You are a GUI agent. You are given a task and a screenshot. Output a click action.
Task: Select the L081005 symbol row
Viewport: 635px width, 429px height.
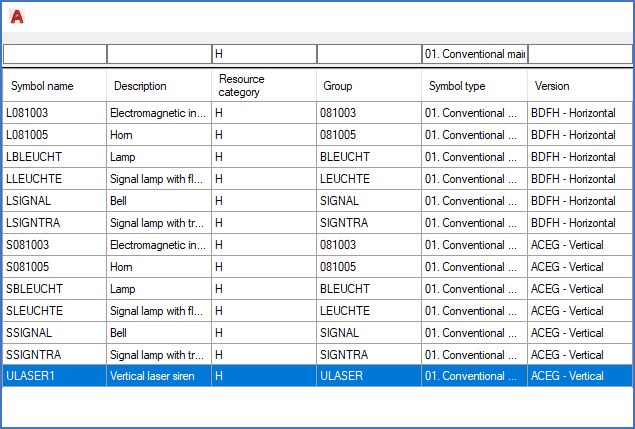[318, 135]
